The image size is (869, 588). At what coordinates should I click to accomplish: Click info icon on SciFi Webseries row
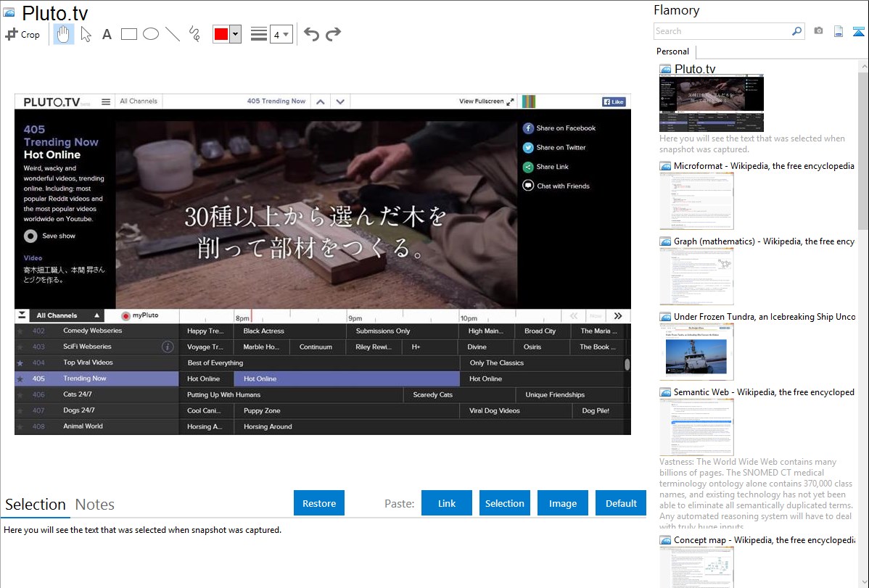coord(168,347)
